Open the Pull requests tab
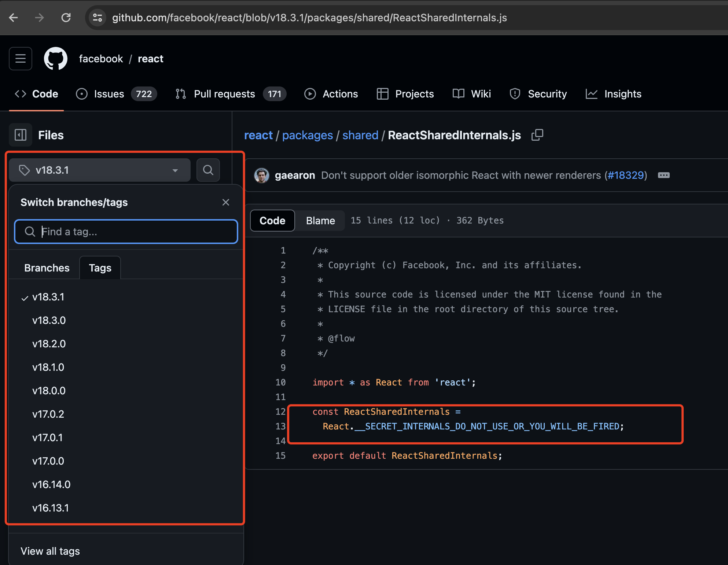This screenshot has height=565, width=728. 224,94
